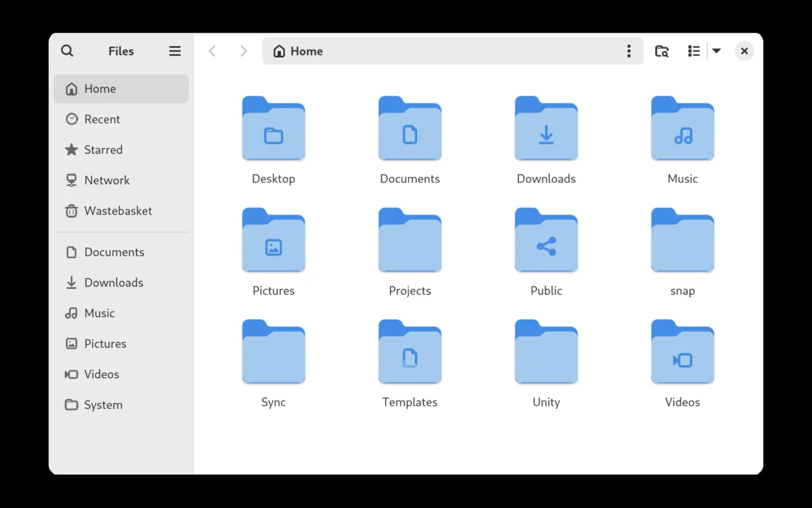The width and height of the screenshot is (812, 508).
Task: Select Home in the sidebar
Action: (x=121, y=89)
